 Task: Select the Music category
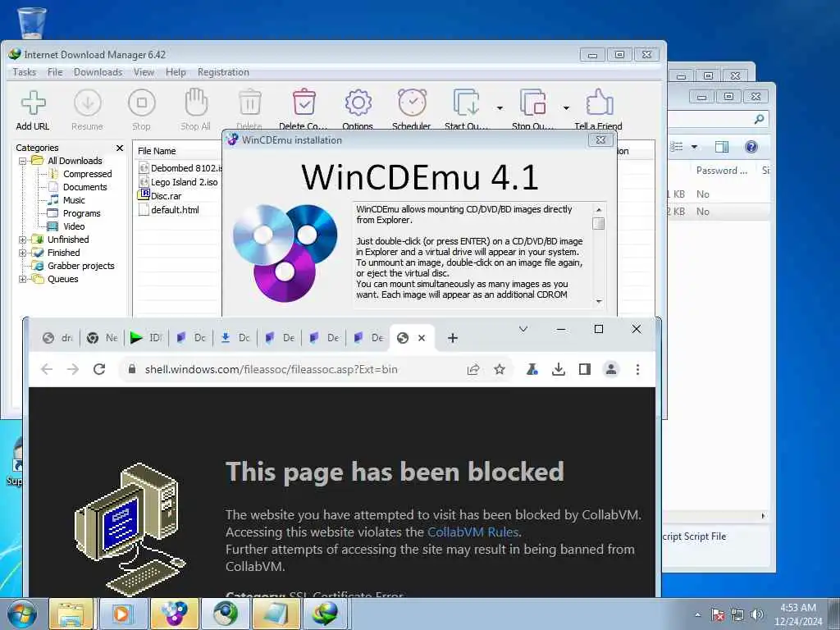point(74,200)
